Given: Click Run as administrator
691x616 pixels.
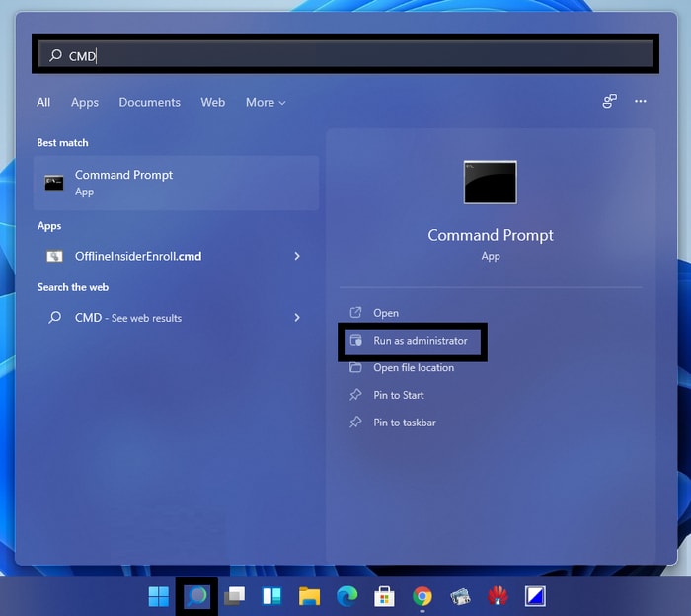Looking at the screenshot, I should [420, 341].
